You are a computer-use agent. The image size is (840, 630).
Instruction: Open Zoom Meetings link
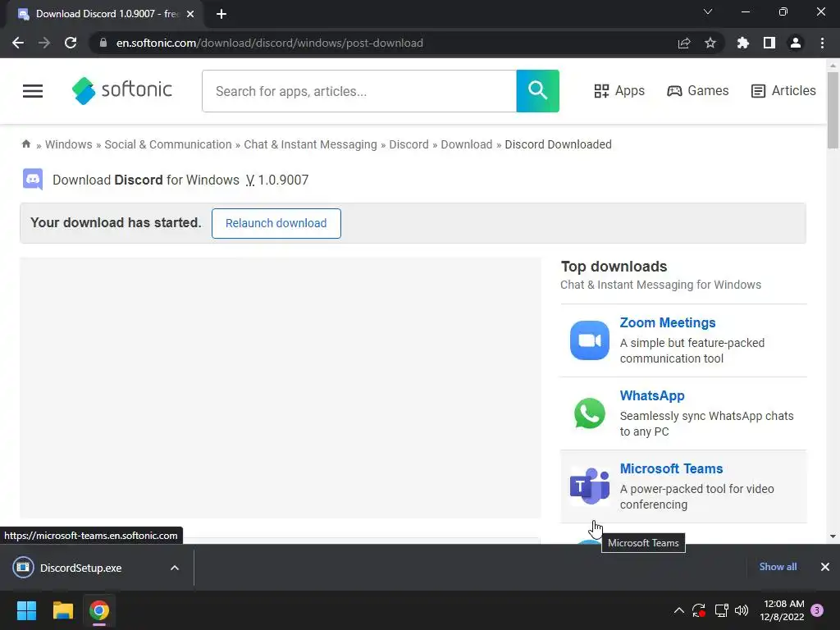668,322
